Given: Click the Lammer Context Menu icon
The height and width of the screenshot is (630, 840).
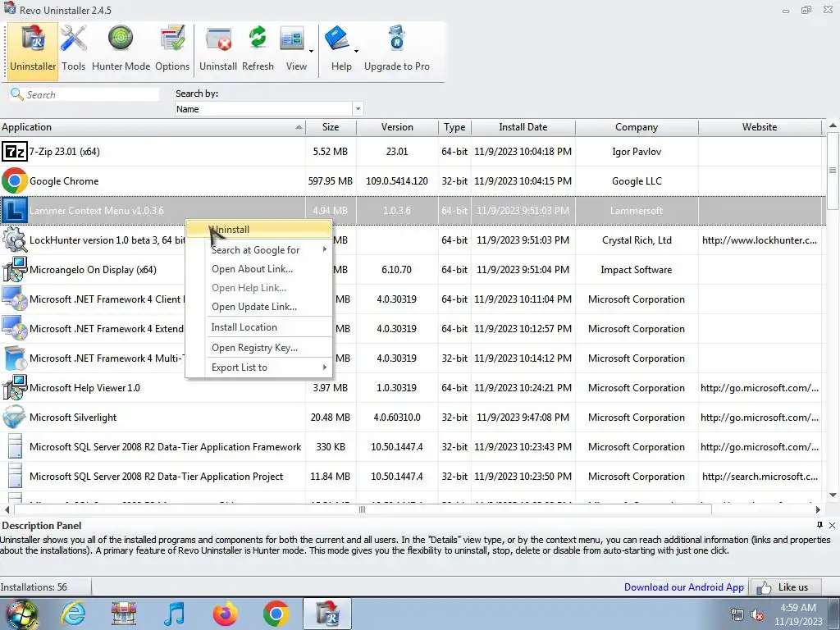Looking at the screenshot, I should coord(15,211).
